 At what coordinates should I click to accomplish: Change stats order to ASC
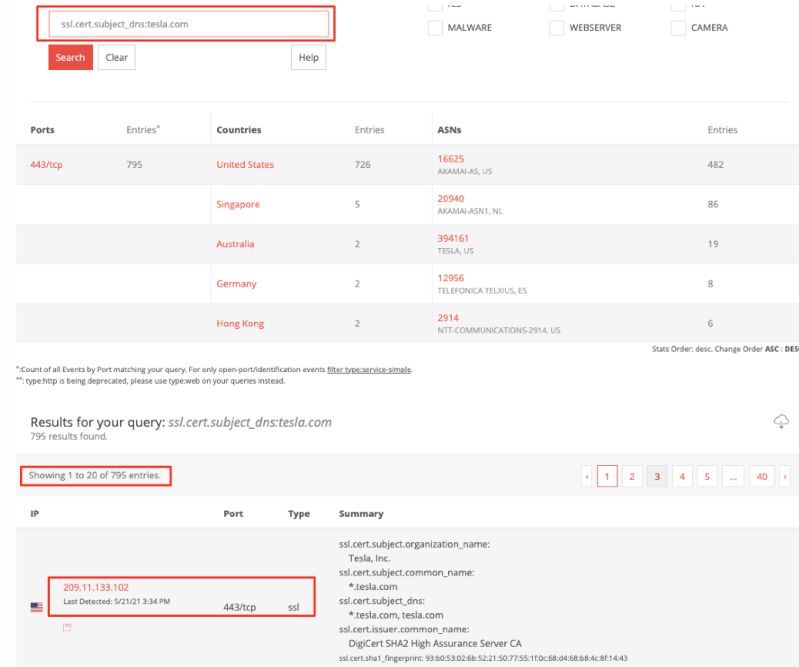771,349
